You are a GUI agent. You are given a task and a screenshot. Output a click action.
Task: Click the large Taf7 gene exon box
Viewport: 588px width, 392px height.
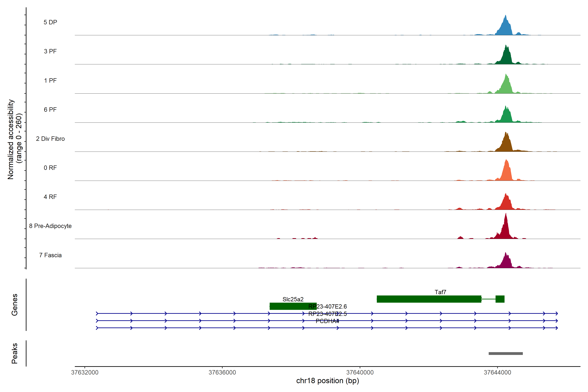[x=429, y=299]
